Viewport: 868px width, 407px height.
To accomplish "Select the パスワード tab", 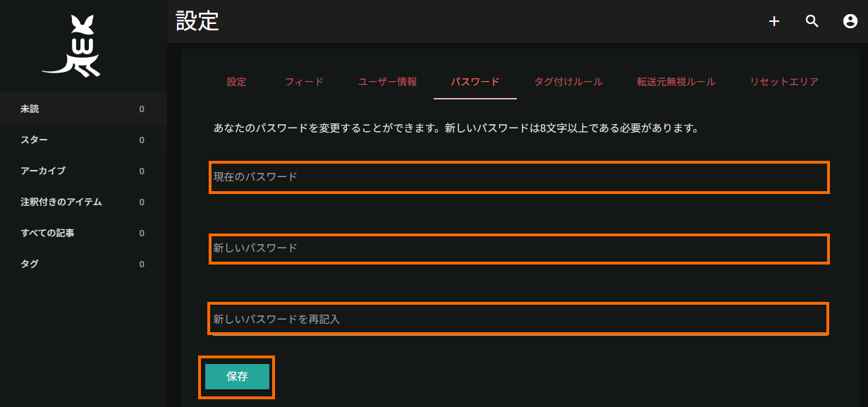I will coord(475,82).
